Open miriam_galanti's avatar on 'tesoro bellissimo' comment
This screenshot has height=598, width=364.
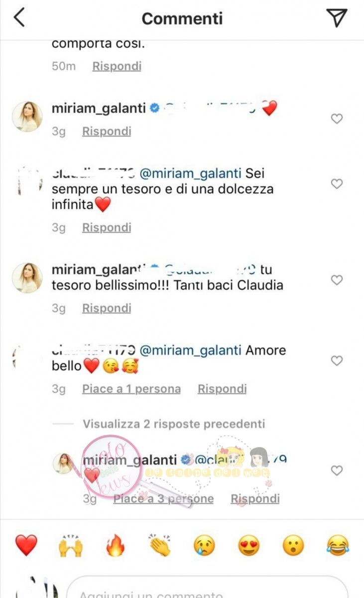click(x=27, y=278)
